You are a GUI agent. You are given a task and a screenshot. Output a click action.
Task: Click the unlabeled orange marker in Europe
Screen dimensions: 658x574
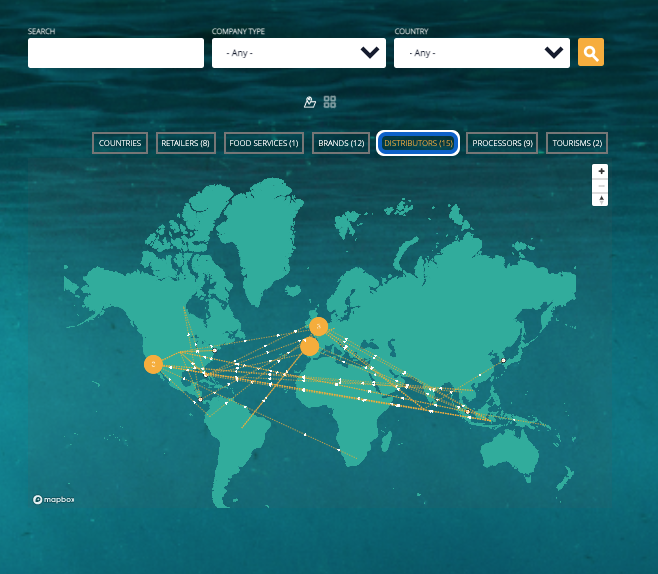pyautogui.click(x=310, y=347)
